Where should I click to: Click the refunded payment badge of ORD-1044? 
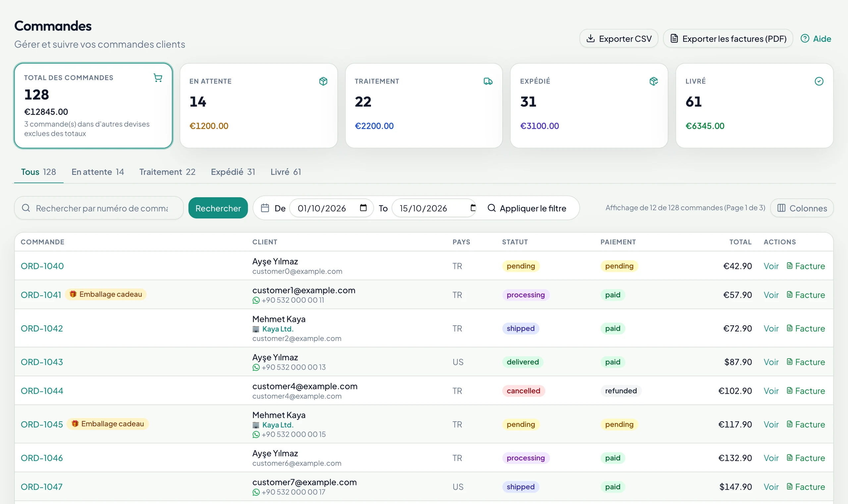621,391
